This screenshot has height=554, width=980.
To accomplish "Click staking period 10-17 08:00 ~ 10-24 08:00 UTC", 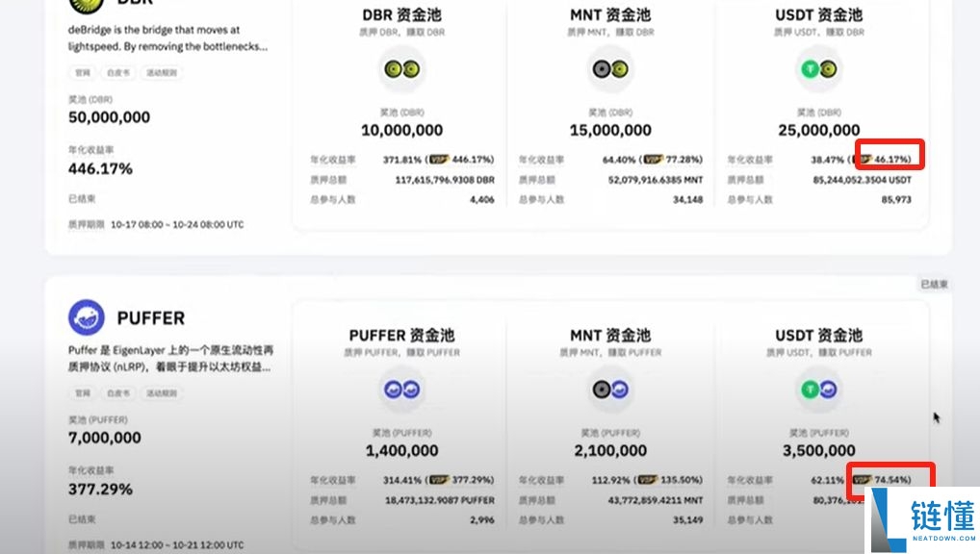I will click(x=177, y=225).
